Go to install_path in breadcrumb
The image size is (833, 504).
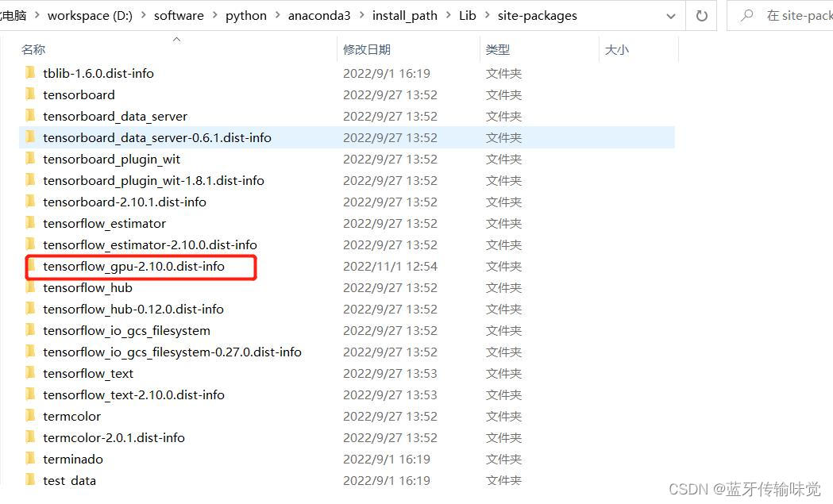(405, 16)
